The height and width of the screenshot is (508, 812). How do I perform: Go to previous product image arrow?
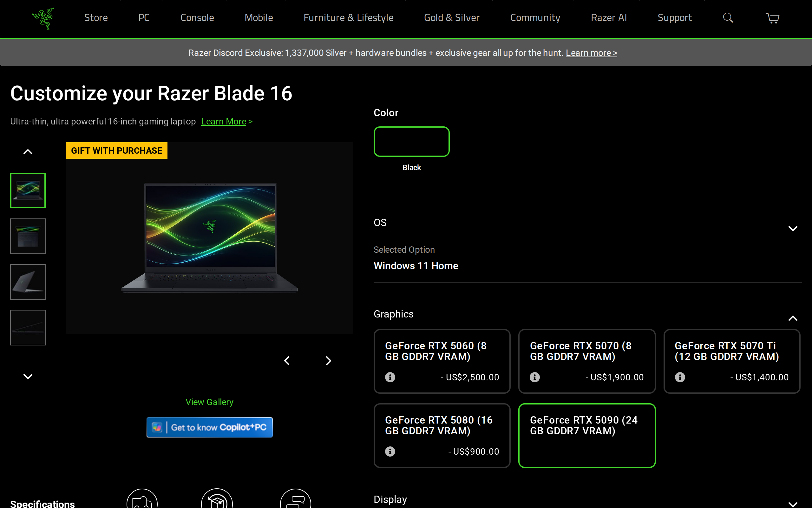tap(287, 360)
